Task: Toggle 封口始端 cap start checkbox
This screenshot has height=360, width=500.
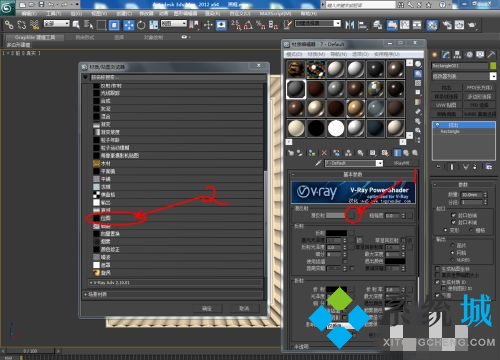Action: [453, 215]
